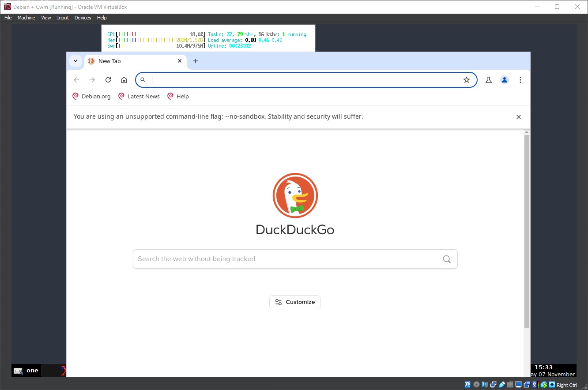Open the Chrome three-dot menu
The height and width of the screenshot is (390, 588).
click(520, 80)
